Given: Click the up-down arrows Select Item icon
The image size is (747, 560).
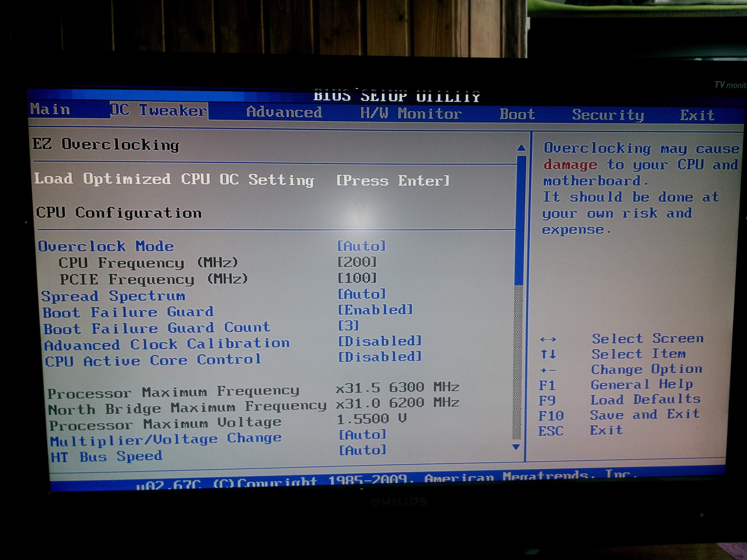Looking at the screenshot, I should [548, 354].
